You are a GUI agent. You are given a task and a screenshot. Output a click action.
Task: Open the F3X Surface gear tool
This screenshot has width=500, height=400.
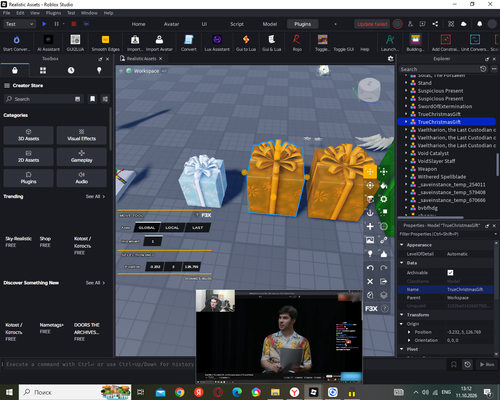coord(384,199)
